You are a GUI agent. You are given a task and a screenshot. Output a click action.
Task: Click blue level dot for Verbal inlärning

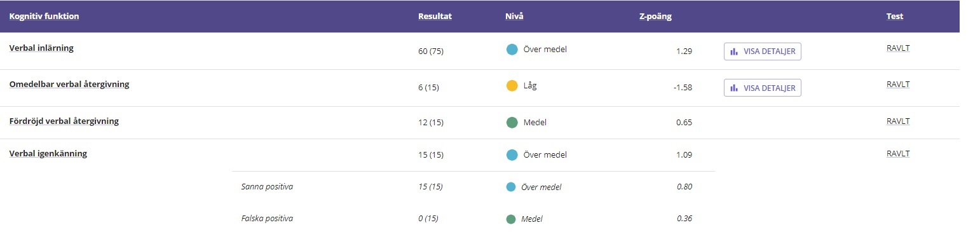point(512,49)
